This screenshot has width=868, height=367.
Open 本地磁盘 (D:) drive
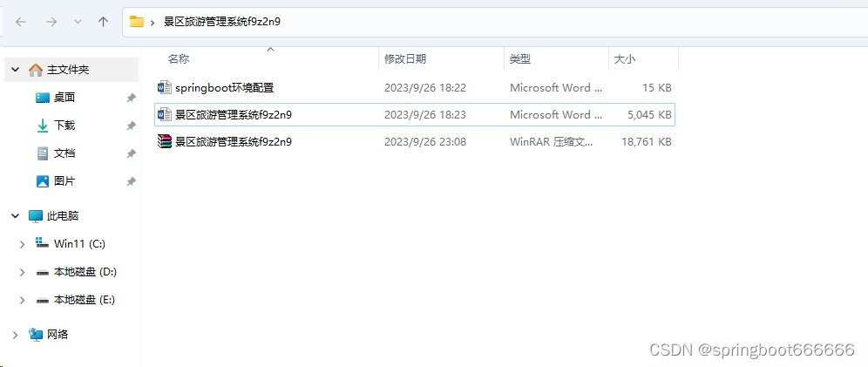point(85,272)
